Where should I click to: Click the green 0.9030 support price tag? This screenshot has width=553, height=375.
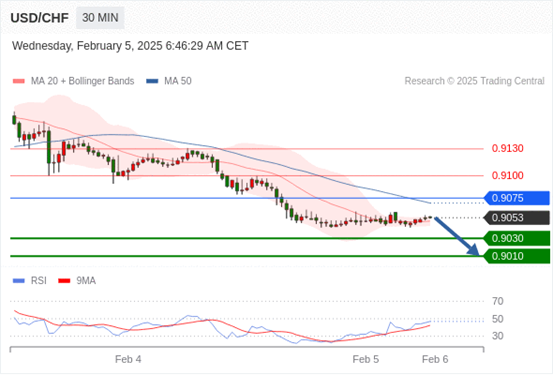(517, 238)
